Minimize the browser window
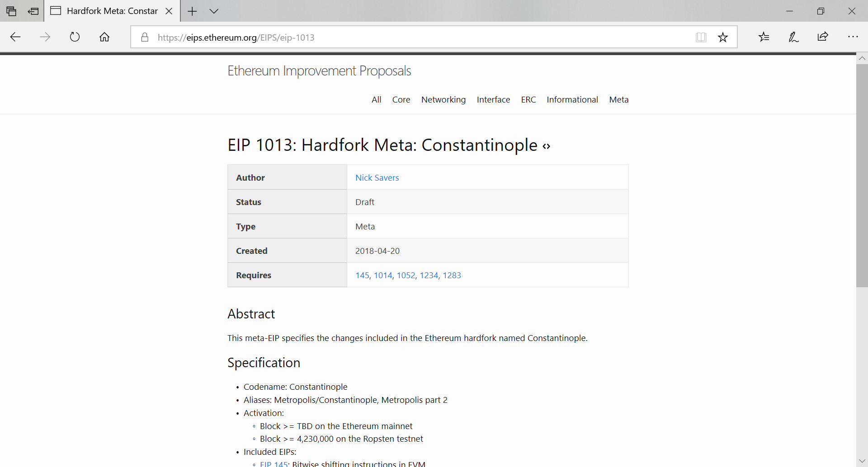The height and width of the screenshot is (467, 868). pyautogui.click(x=790, y=11)
